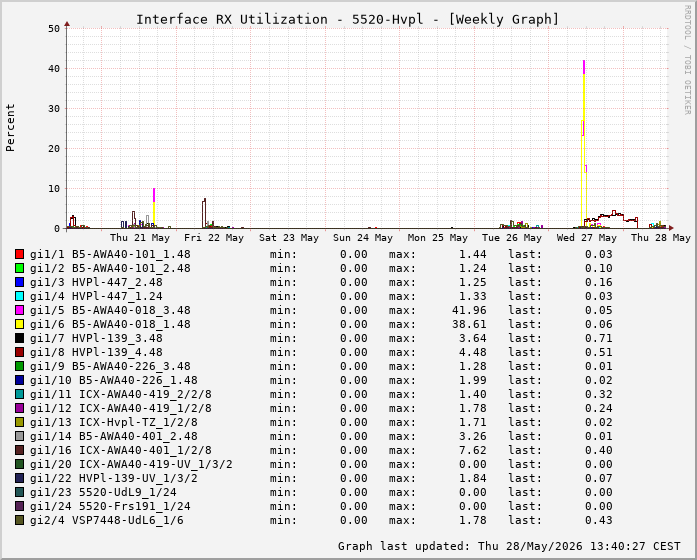This screenshot has height=560, width=697.
Task: Click legend label gi2/4 VSP7448-UdL6_1/6
Action: [107, 520]
